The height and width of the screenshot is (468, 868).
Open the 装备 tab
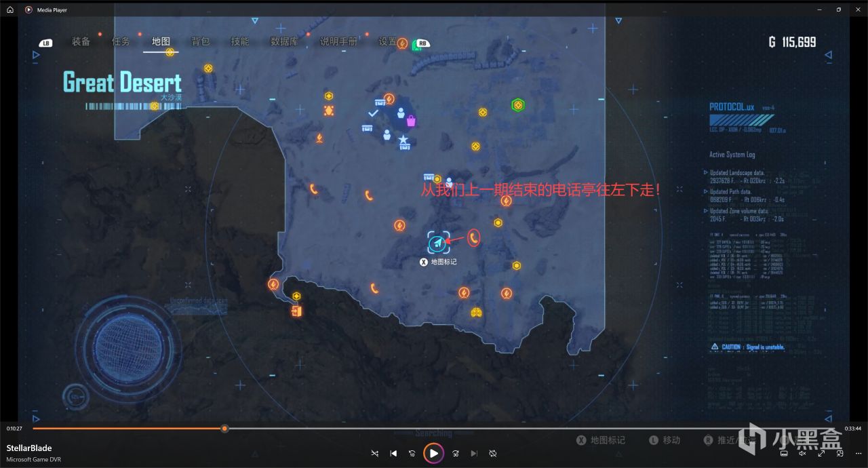click(x=81, y=41)
